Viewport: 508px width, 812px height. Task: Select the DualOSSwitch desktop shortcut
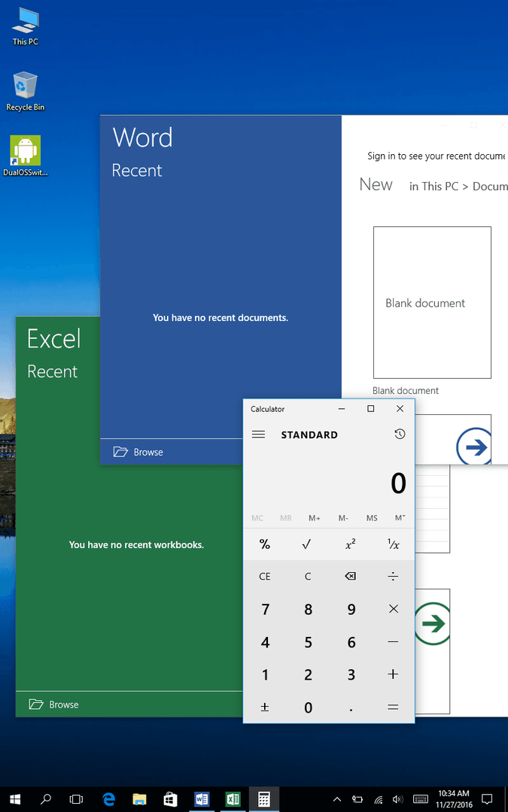[26, 156]
